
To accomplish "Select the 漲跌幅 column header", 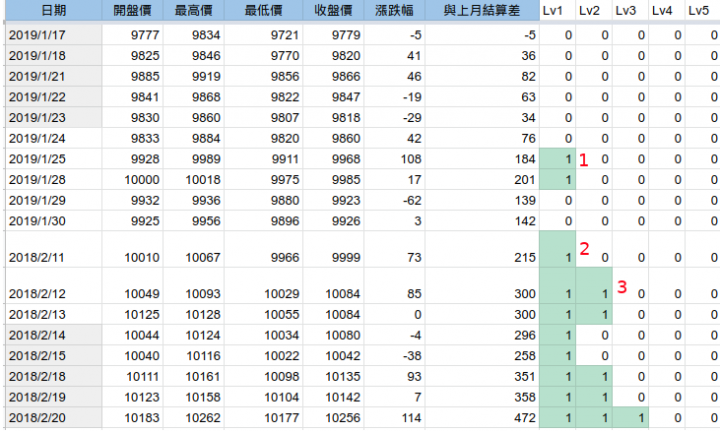I will pos(394,10).
